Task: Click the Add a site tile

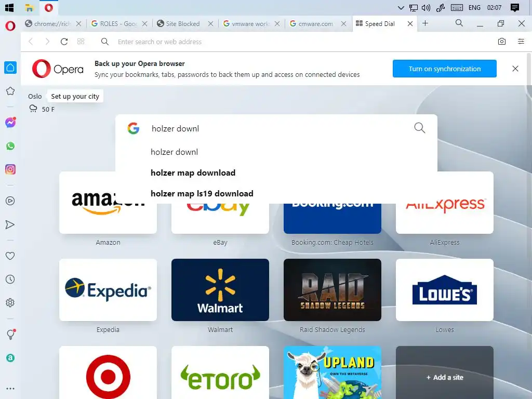Action: click(445, 373)
